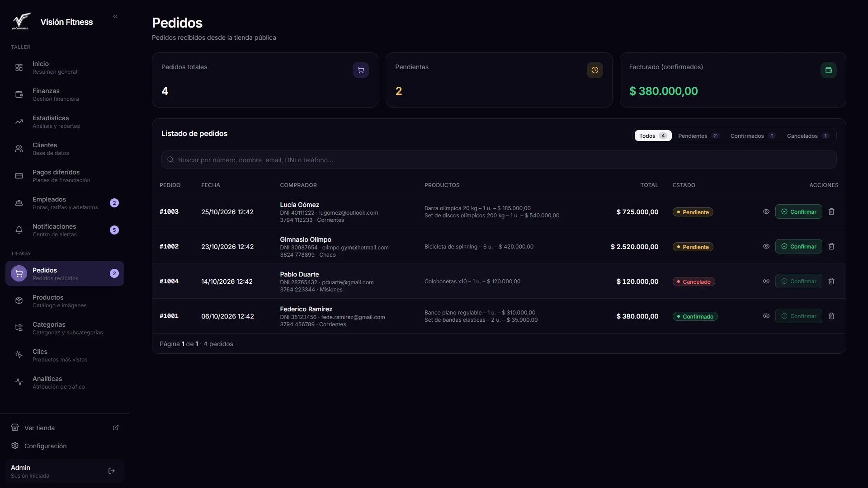Open Clientes people icon in sidebar
868x488 pixels.
click(x=19, y=149)
